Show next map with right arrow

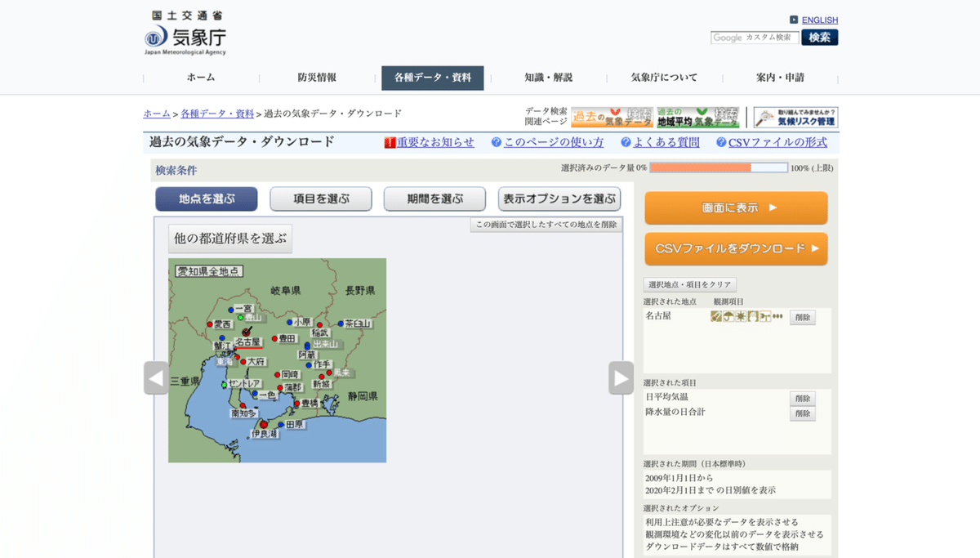pyautogui.click(x=621, y=377)
